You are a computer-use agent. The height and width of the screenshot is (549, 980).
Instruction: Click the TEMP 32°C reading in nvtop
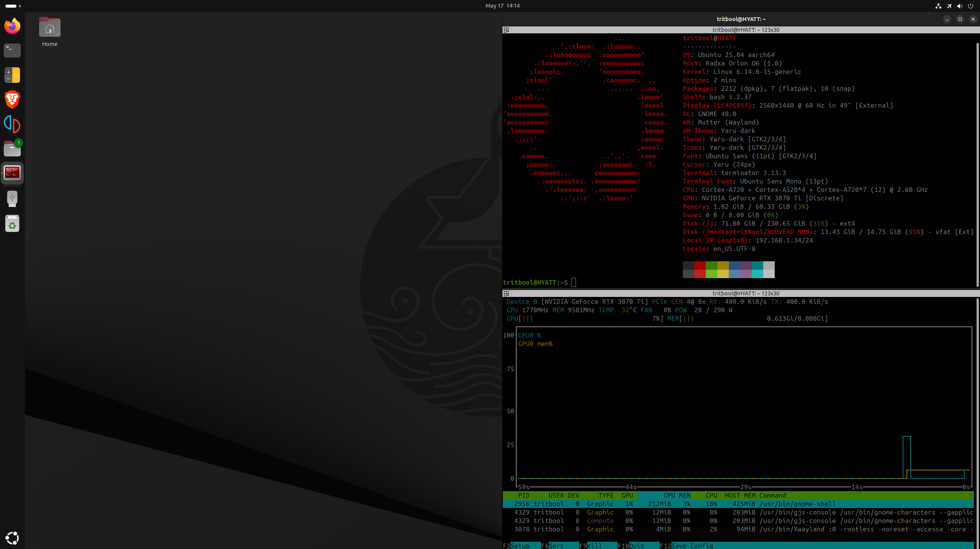617,310
